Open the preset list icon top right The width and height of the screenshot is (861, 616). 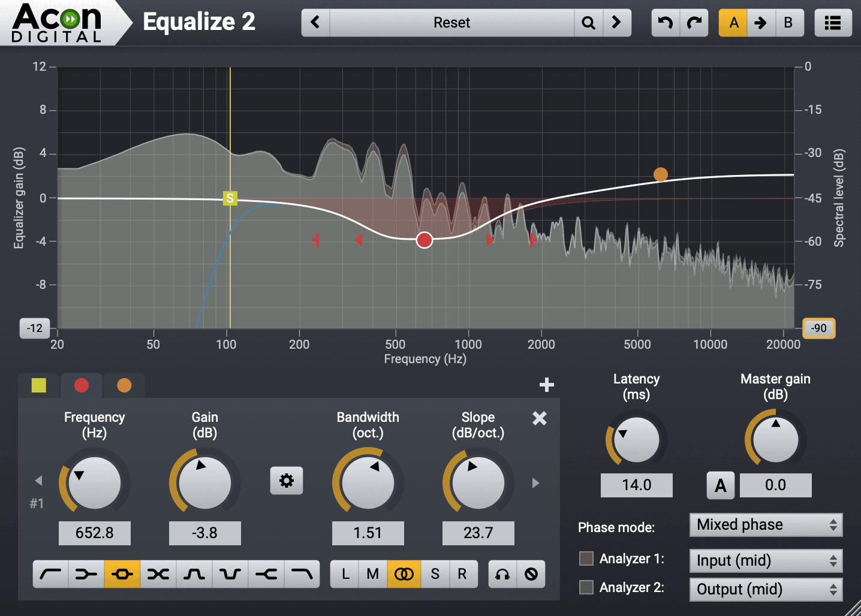(x=833, y=22)
